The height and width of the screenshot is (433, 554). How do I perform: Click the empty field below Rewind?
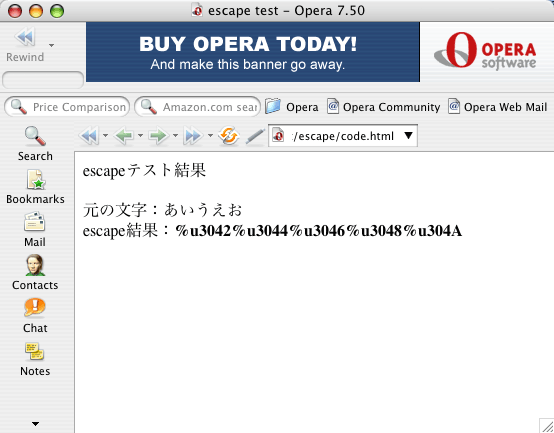click(x=43, y=80)
